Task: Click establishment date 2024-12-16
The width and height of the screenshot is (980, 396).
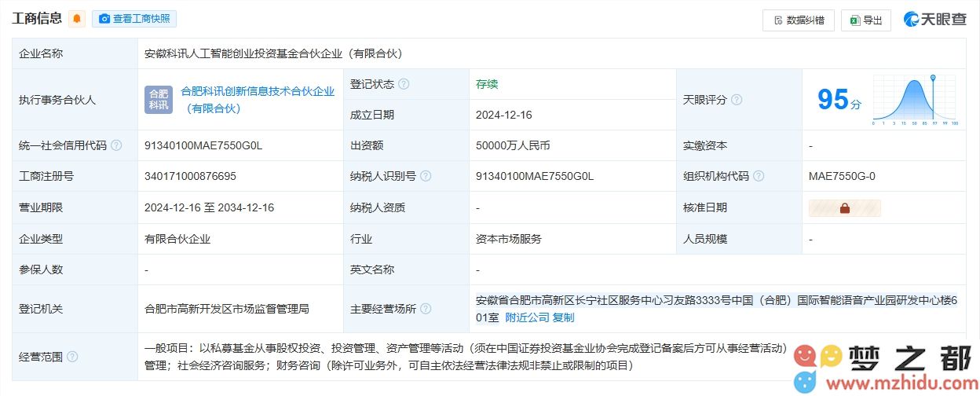Action: (x=504, y=115)
